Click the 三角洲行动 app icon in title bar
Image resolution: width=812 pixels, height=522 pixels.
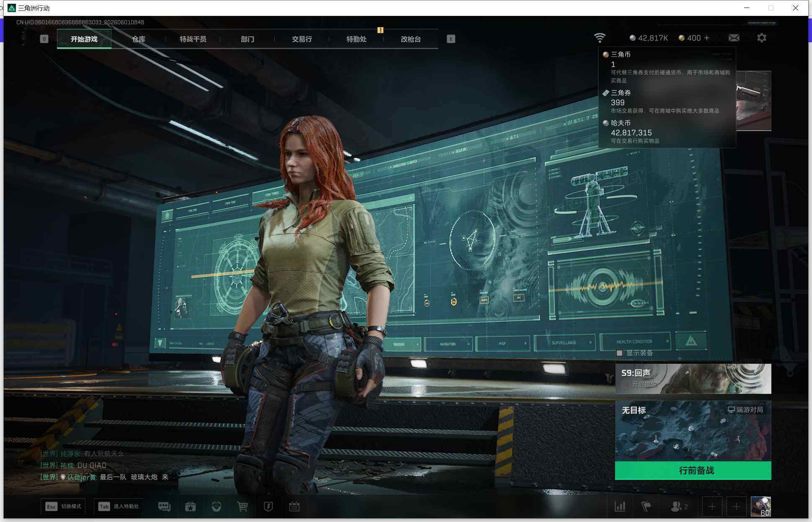[12, 8]
